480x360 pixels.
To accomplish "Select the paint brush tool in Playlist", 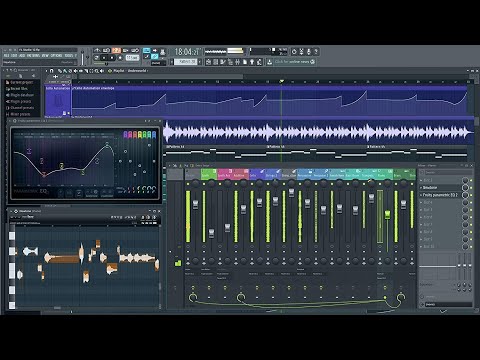I will coord(65,71).
